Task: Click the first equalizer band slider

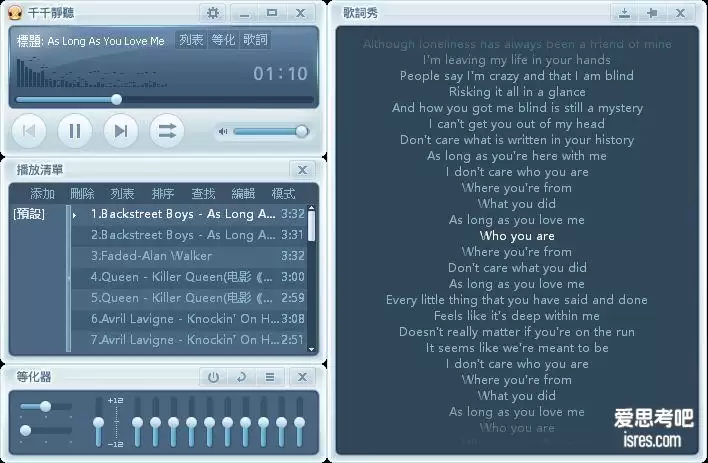Action: click(x=137, y=422)
